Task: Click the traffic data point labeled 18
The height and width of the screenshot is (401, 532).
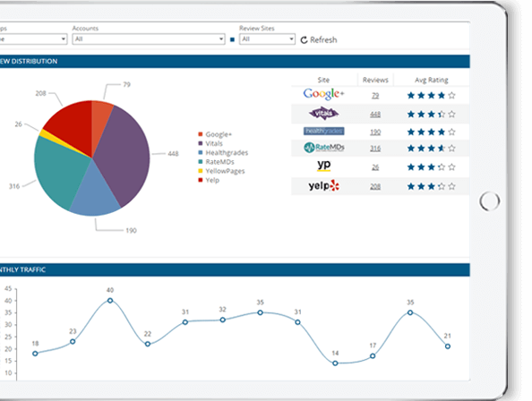Action: [35, 354]
